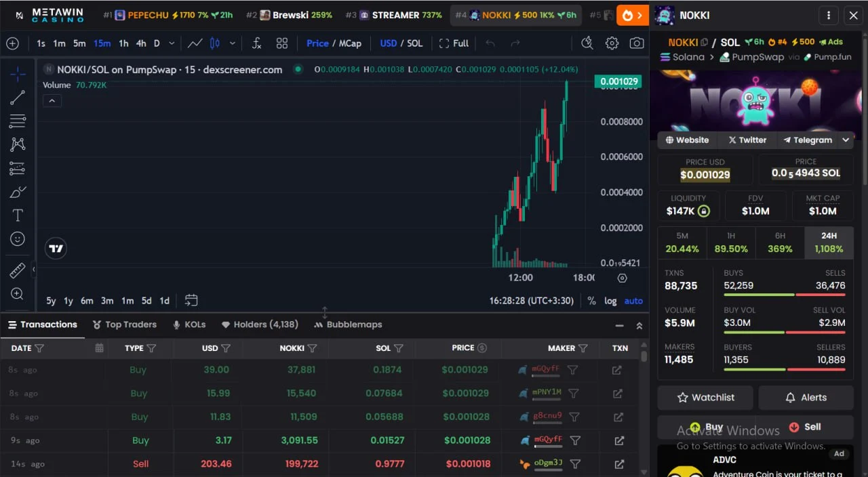Expand more social links chevron
Image resolution: width=868 pixels, height=477 pixels.
point(846,140)
